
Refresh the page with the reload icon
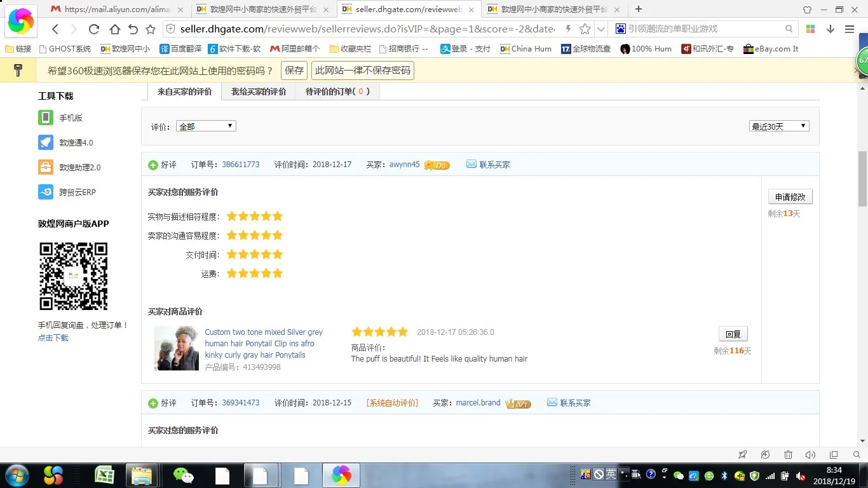pyautogui.click(x=93, y=29)
